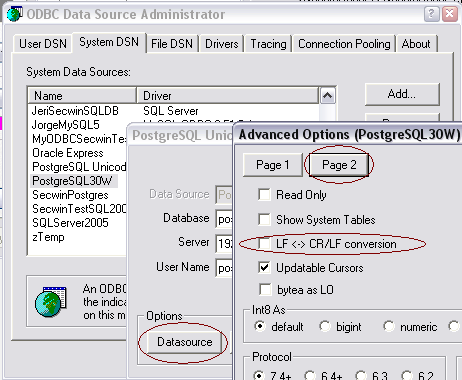Select Int8 As bigint radio button
The width and height of the screenshot is (462, 380).
click(325, 326)
